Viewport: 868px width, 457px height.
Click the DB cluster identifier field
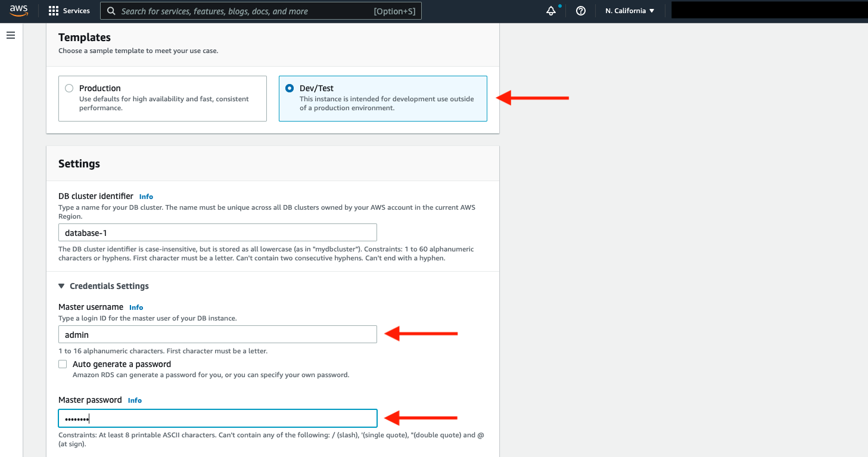click(x=217, y=232)
